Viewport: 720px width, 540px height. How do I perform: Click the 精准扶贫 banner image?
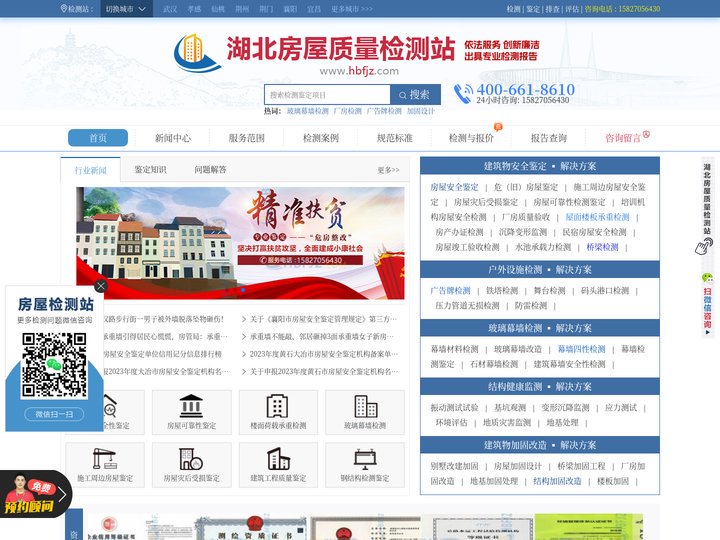coord(240,243)
